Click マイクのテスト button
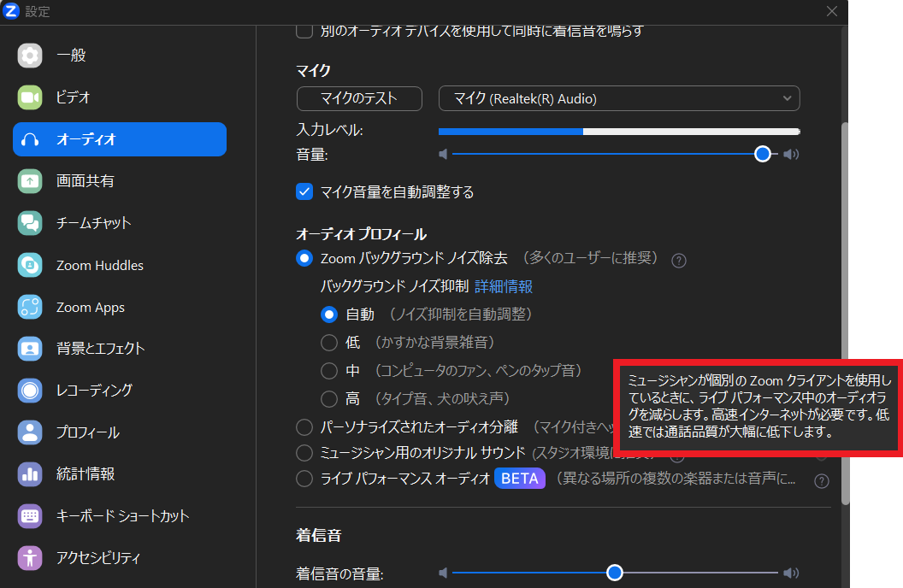 (x=359, y=98)
